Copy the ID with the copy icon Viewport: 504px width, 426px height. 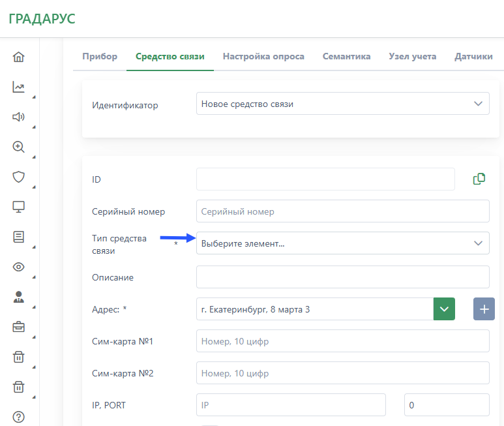pyautogui.click(x=479, y=179)
